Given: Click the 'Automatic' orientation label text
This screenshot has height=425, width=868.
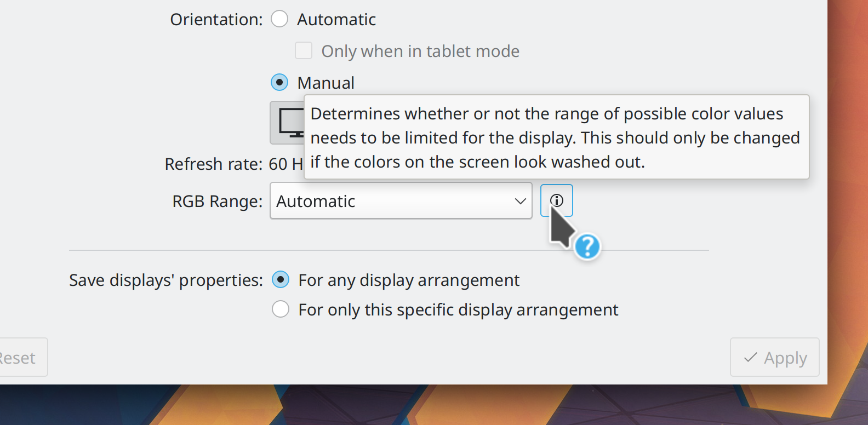Looking at the screenshot, I should tap(336, 20).
